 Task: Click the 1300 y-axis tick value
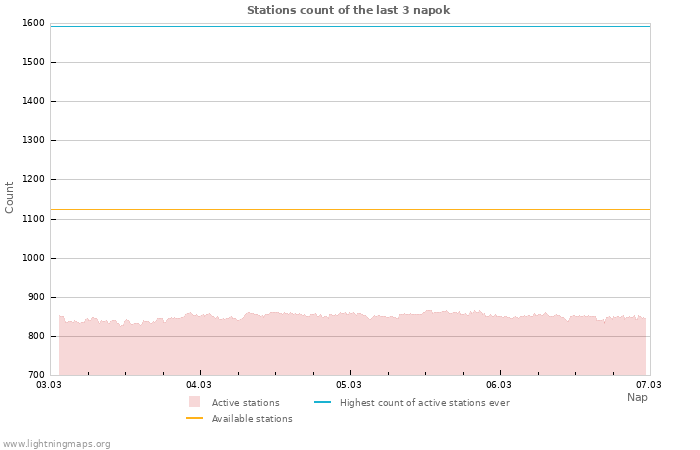click(33, 140)
